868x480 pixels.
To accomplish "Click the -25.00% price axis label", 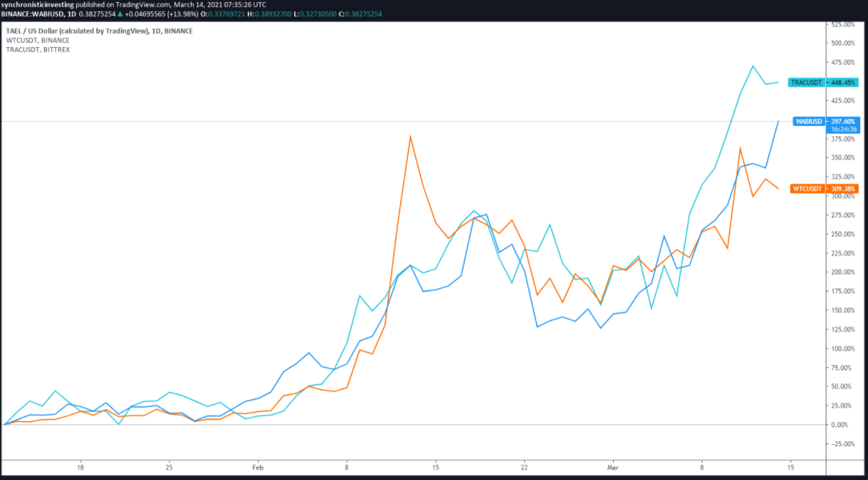I will [x=843, y=444].
